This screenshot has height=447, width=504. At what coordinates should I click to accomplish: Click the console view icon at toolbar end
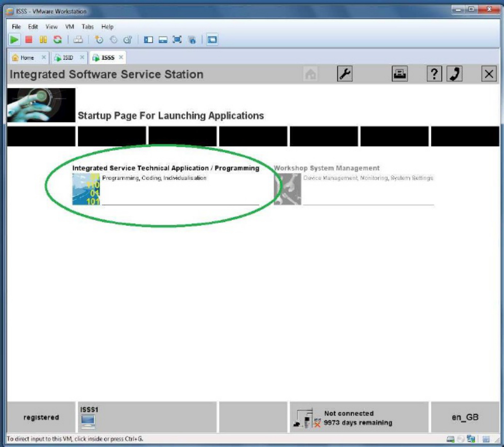tap(212, 40)
